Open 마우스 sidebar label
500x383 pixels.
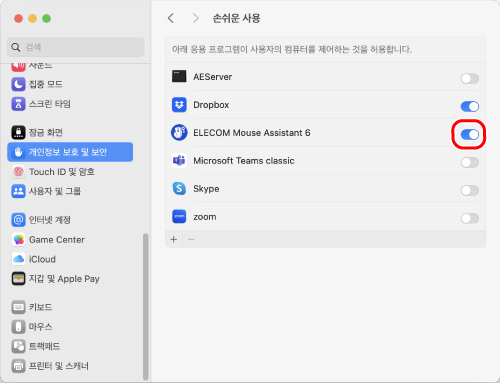point(40,327)
